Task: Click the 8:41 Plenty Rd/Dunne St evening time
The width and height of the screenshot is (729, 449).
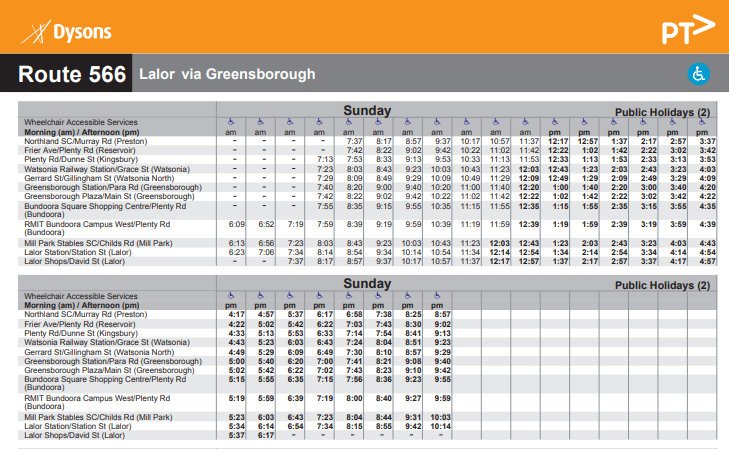Action: (x=413, y=333)
